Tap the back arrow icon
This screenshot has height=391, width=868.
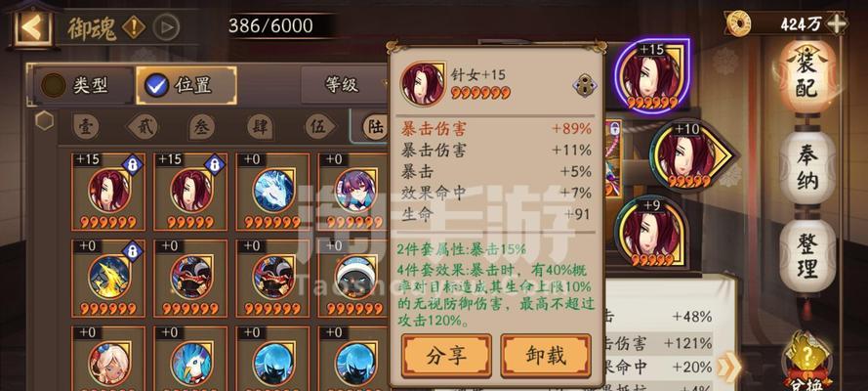[33, 27]
